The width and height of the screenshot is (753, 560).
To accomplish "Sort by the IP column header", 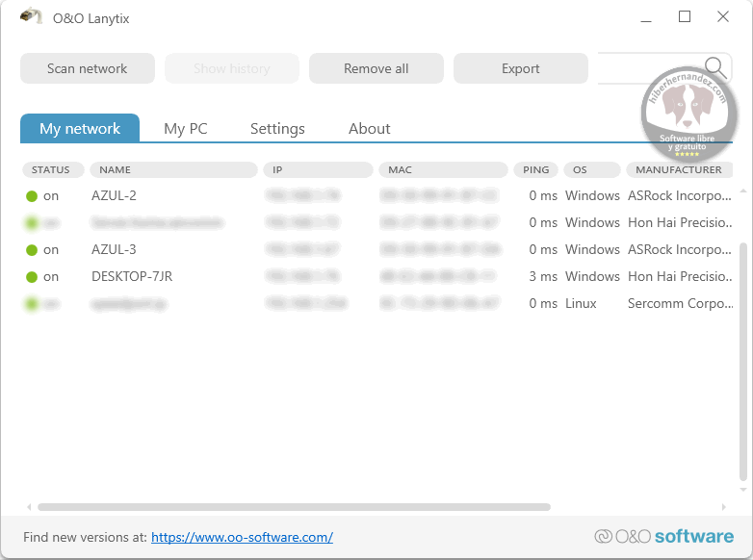I will (318, 170).
